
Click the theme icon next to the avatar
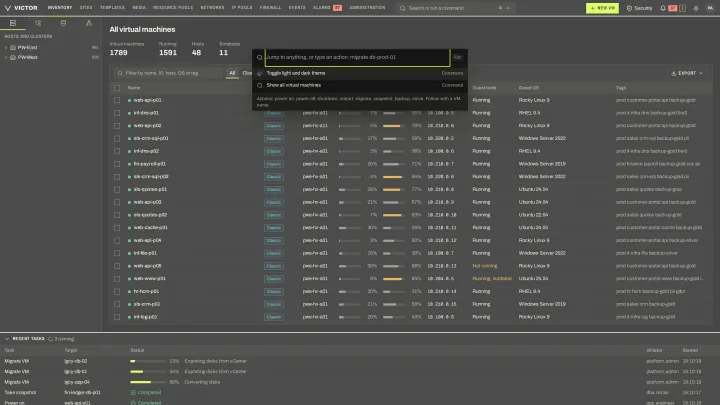[x=696, y=8]
